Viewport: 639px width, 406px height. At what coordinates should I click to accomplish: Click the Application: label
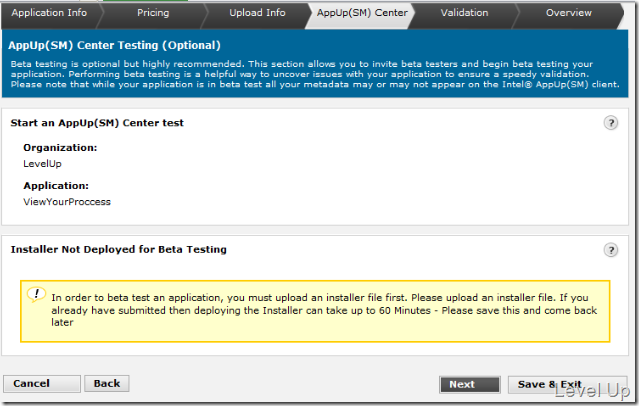pos(56,186)
